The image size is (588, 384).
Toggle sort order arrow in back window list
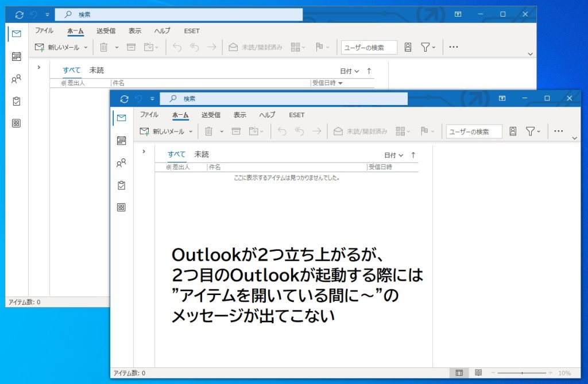pos(369,71)
